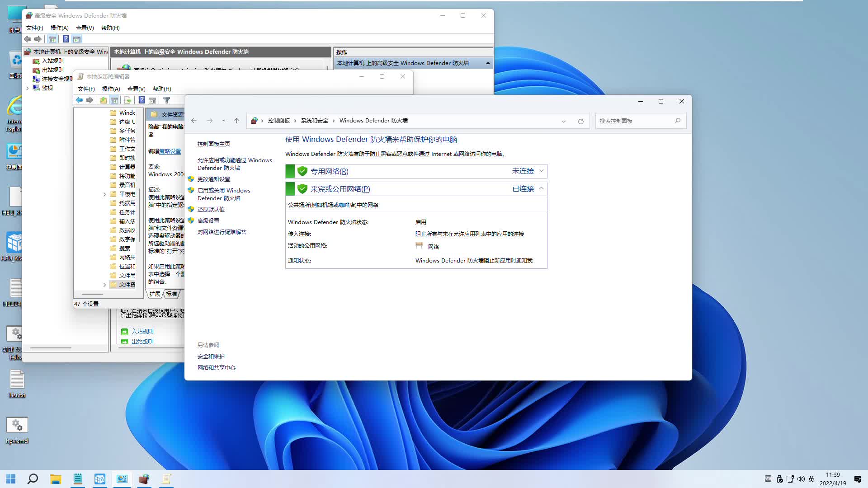Open 帮助(H) menu in firewall window
Image resolution: width=868 pixels, height=488 pixels.
(110, 28)
